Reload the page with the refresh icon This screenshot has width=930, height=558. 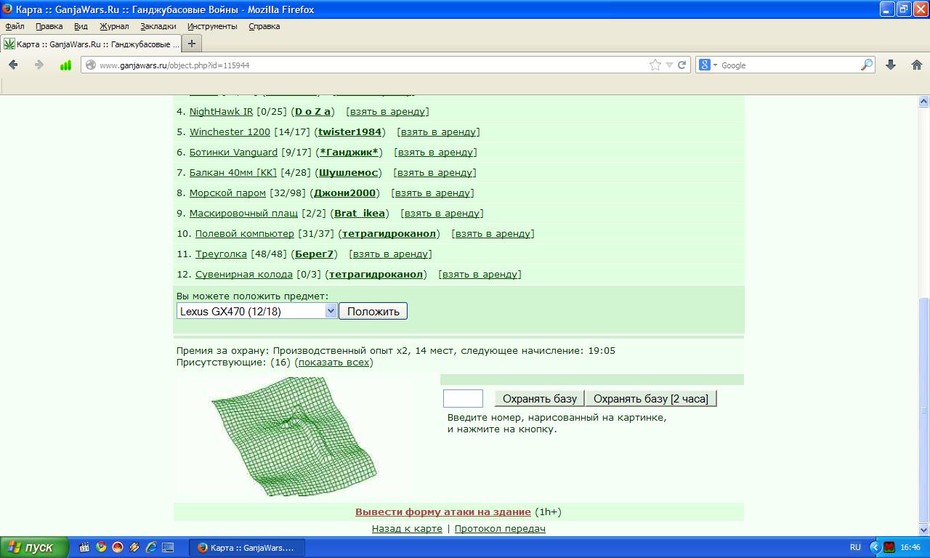pyautogui.click(x=682, y=65)
